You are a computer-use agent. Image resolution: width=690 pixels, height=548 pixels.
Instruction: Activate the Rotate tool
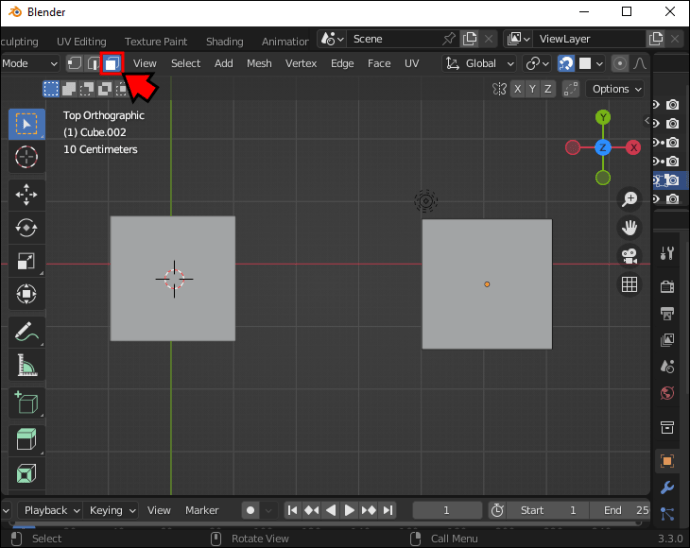(26, 228)
